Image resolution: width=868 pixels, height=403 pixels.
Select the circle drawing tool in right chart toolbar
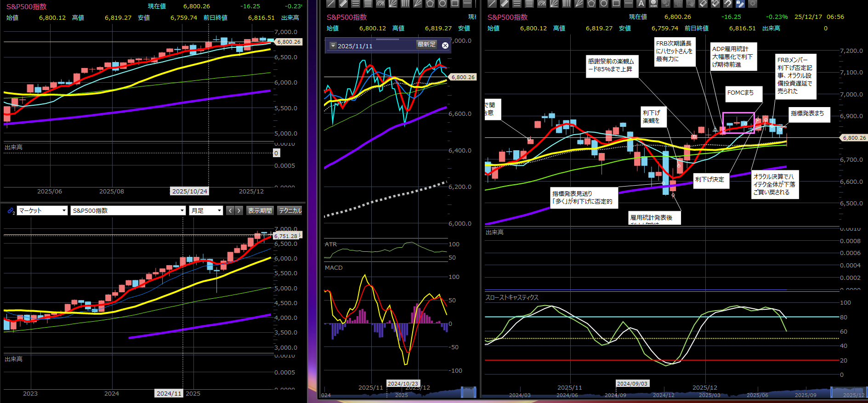[x=604, y=4]
